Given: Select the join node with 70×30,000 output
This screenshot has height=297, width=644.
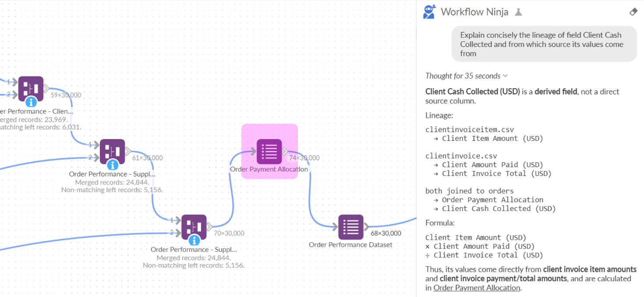Looking at the screenshot, I should pos(194,227).
